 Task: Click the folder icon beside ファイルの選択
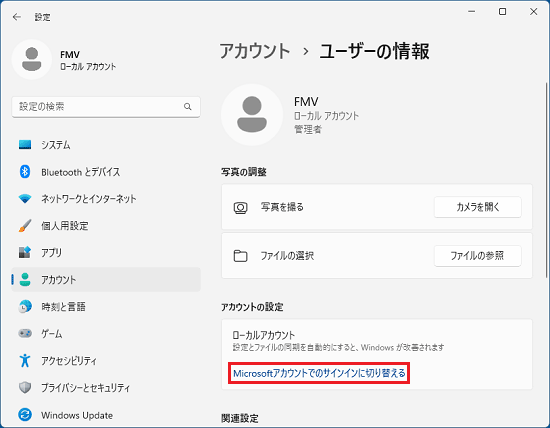pos(241,256)
